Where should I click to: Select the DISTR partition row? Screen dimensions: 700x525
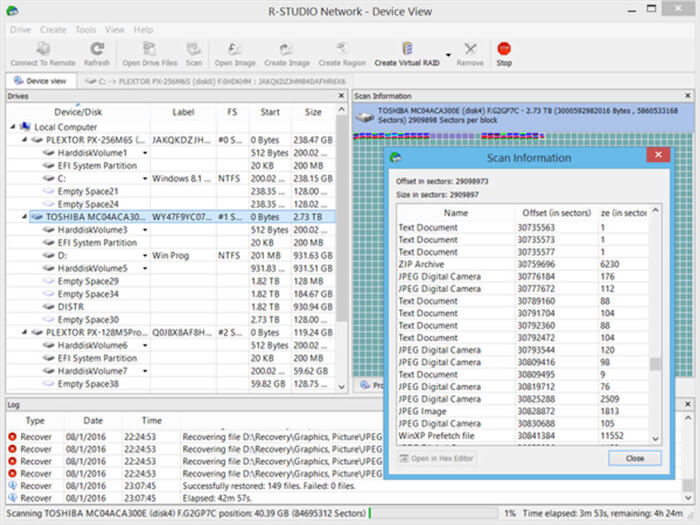171,307
